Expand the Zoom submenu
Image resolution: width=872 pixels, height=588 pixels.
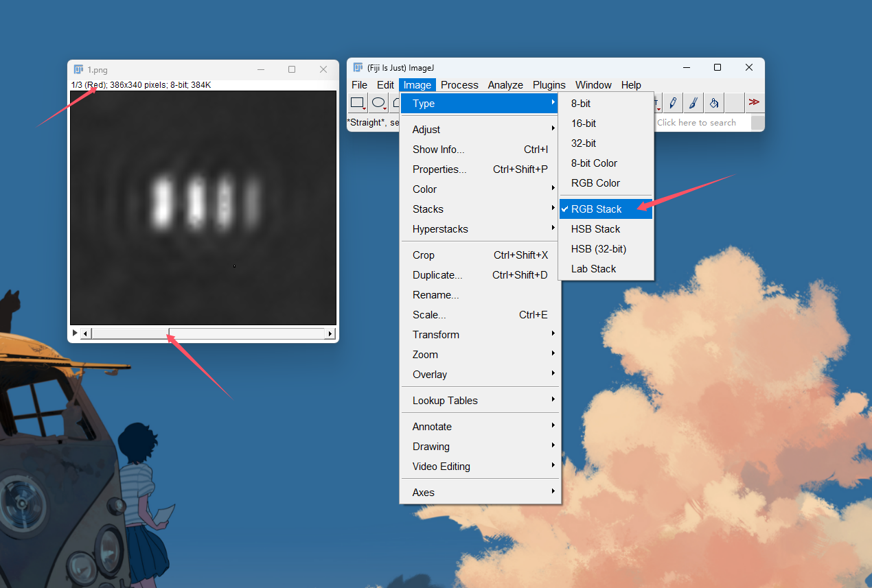[x=481, y=355]
